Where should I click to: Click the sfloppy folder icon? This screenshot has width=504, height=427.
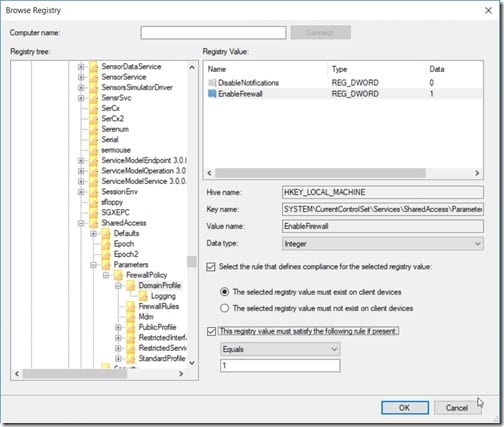[94, 202]
